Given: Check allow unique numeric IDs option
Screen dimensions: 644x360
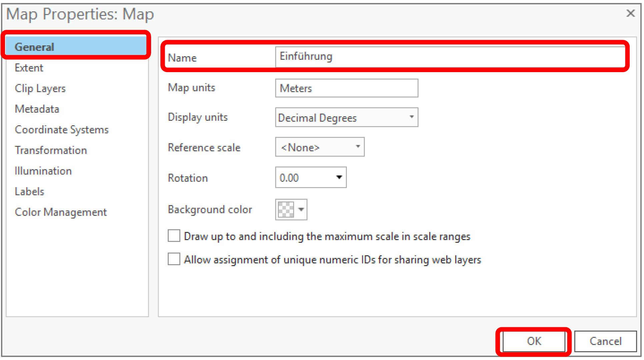Looking at the screenshot, I should (x=174, y=259).
